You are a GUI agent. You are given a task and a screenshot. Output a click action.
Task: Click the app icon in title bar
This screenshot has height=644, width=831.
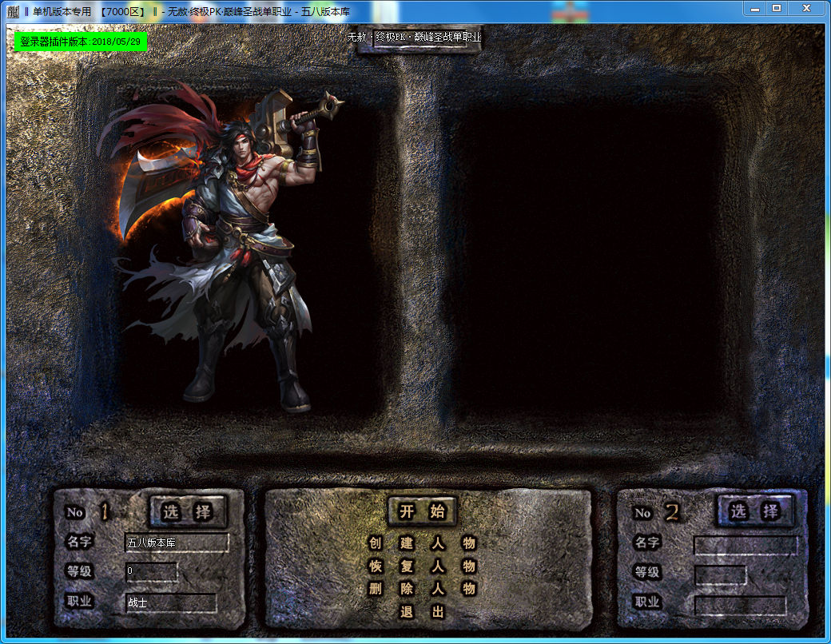pyautogui.click(x=14, y=11)
